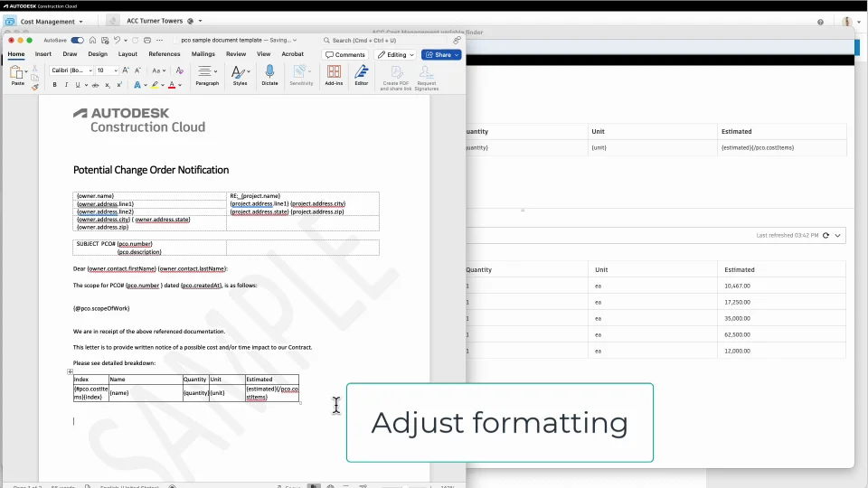
Task: Toggle bold formatting
Action: pyautogui.click(x=54, y=85)
